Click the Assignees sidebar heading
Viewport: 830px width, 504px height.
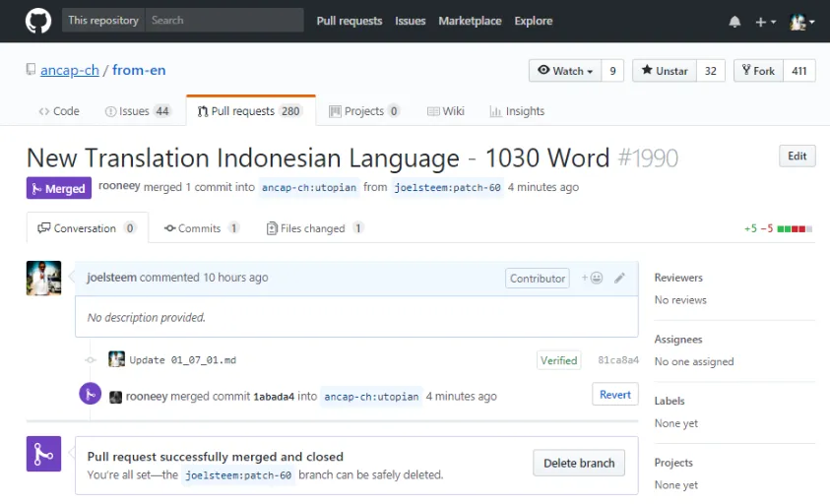click(678, 340)
